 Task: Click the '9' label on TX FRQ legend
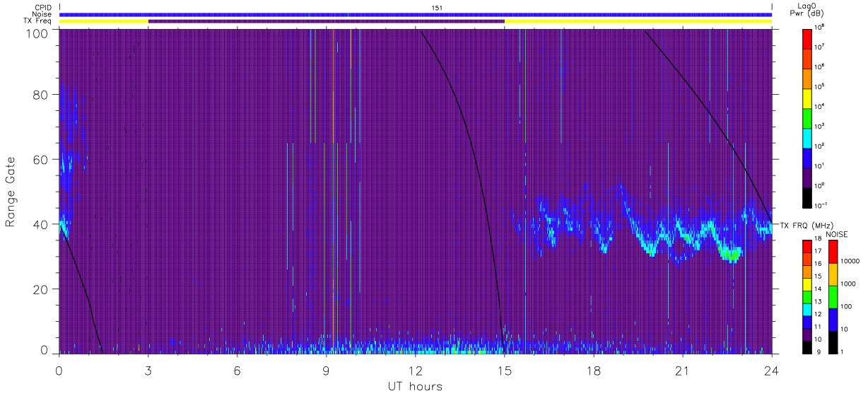[817, 351]
